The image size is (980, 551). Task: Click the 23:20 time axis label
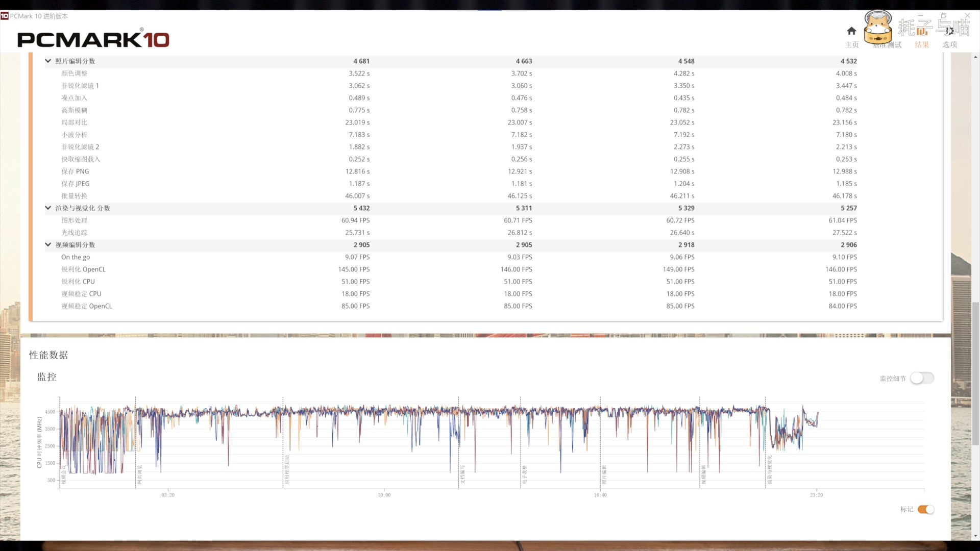816,495
